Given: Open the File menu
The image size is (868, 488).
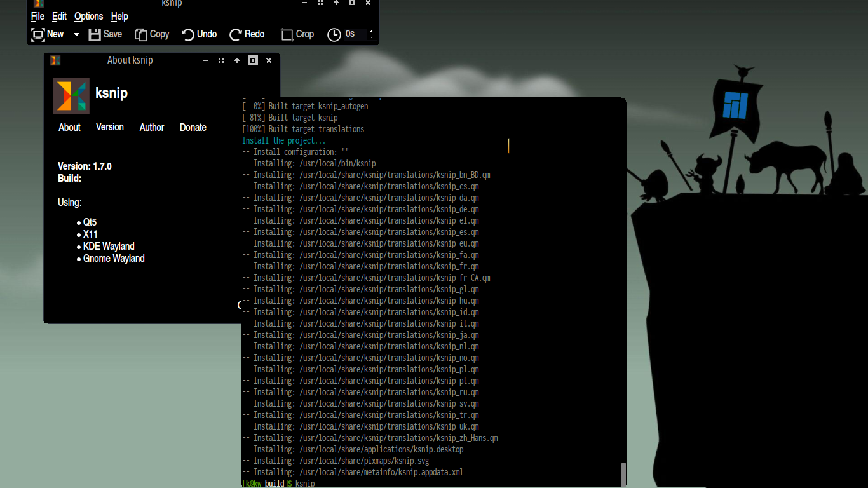Looking at the screenshot, I should [37, 16].
